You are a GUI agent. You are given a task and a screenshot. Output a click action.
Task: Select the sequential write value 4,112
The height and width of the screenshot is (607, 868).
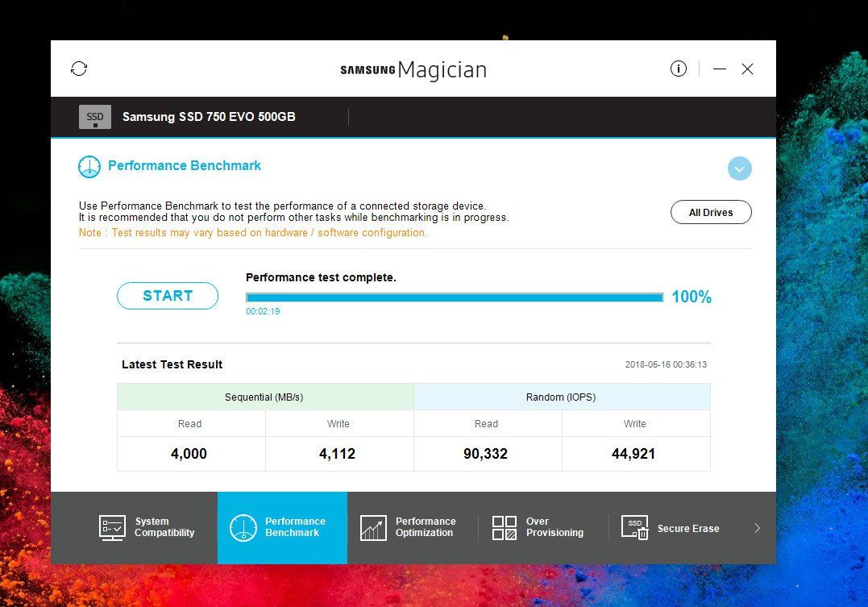coord(337,454)
